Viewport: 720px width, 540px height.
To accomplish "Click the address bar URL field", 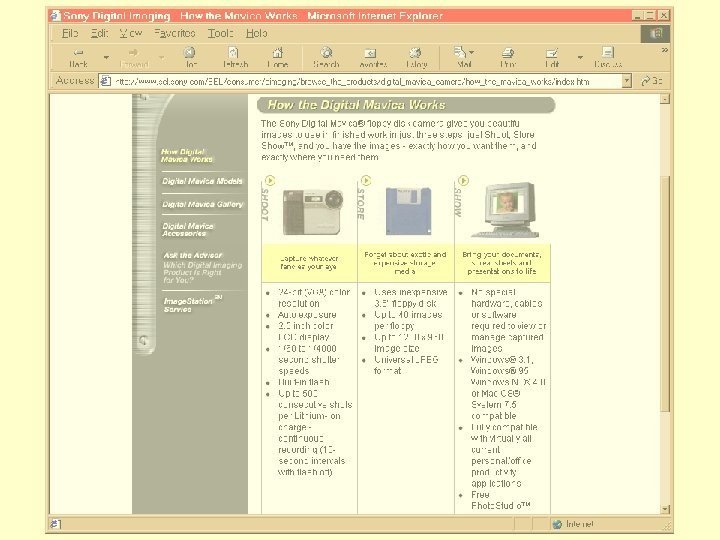I will [367, 81].
